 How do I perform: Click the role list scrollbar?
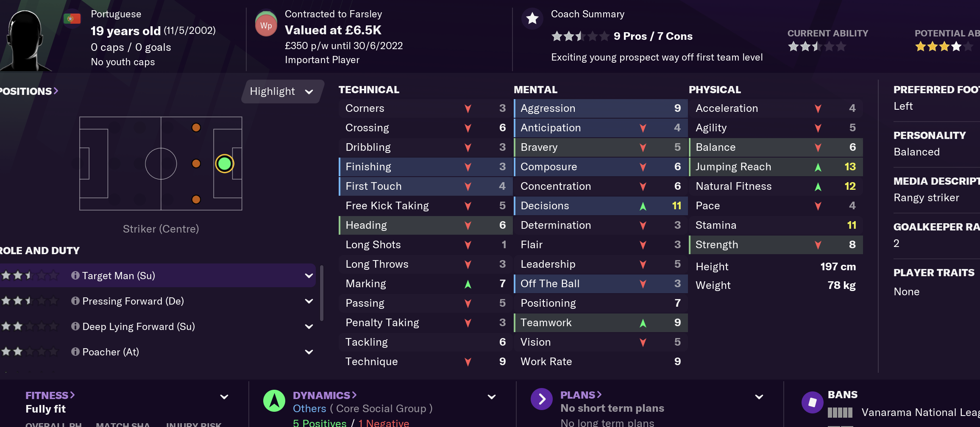(322, 293)
